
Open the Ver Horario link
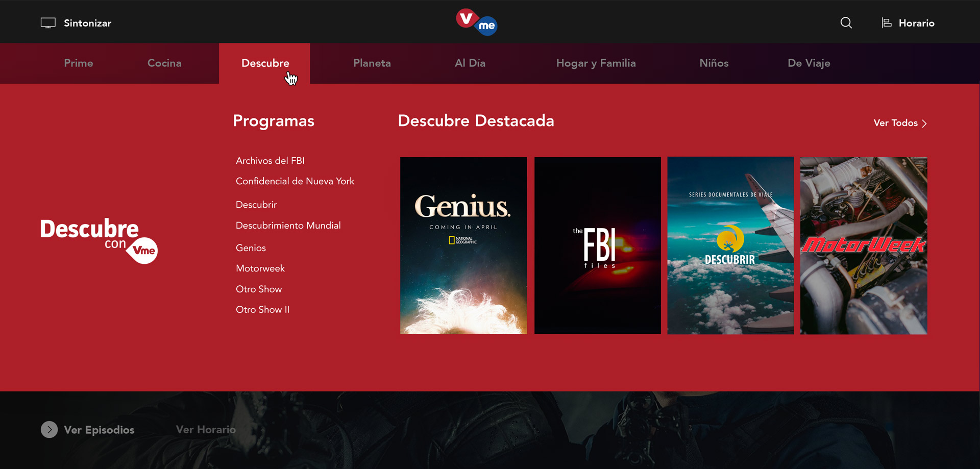(x=206, y=430)
